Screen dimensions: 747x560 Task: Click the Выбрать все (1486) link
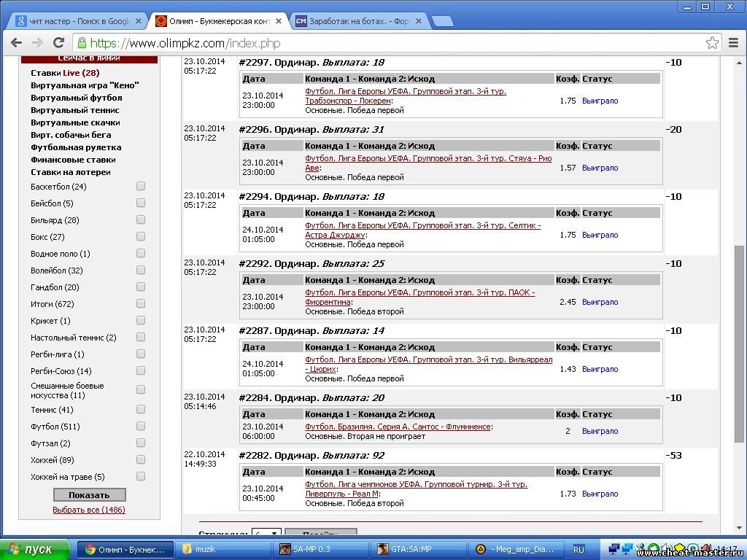point(88,510)
